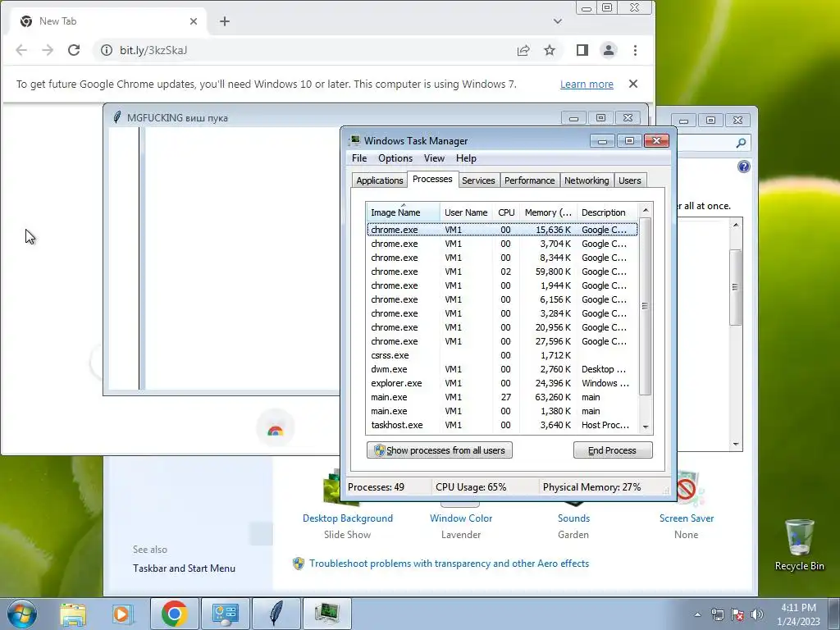Switch to Task Manager taskbar icon
The image size is (840, 630).
326,614
